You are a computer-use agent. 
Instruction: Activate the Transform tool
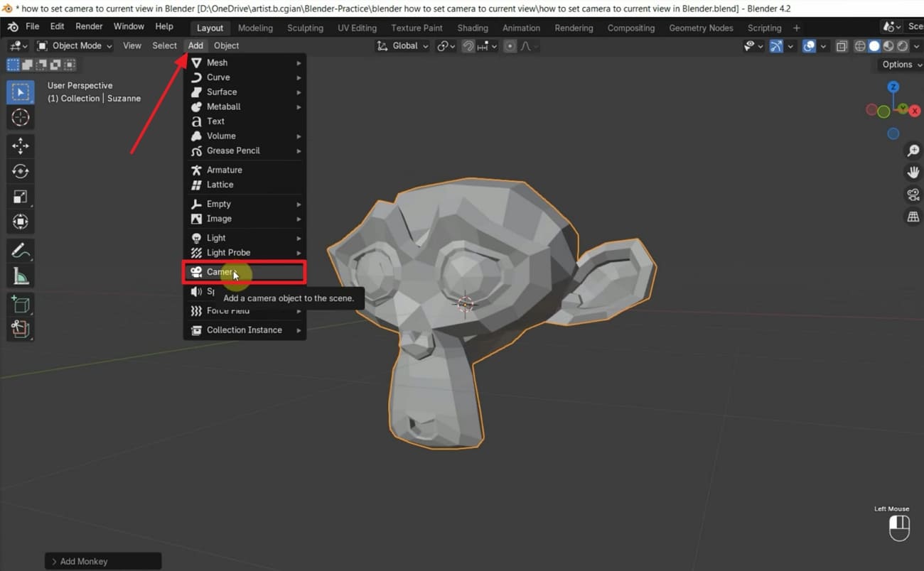tap(20, 222)
